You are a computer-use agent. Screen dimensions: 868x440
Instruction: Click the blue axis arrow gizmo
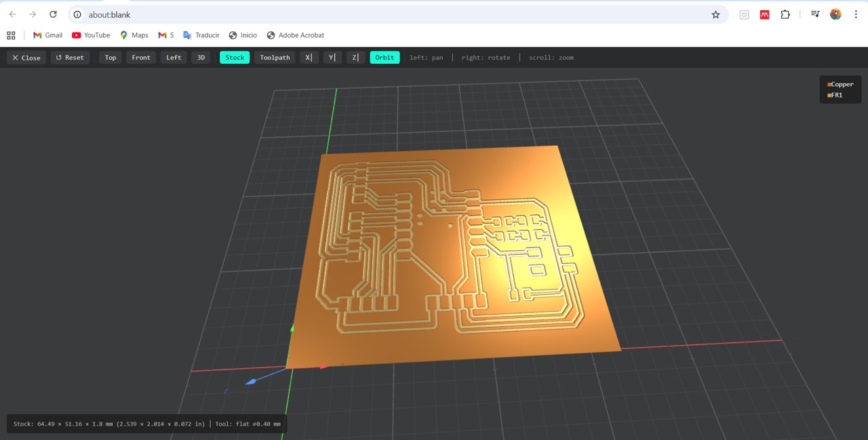click(x=251, y=382)
